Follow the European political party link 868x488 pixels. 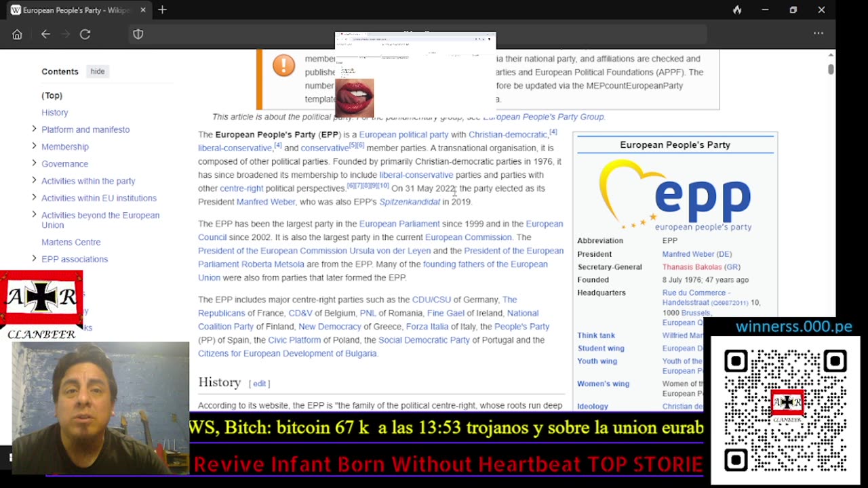pos(403,134)
